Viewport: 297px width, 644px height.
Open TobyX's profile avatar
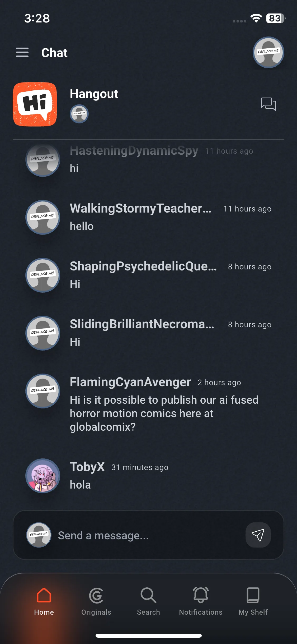(x=43, y=476)
